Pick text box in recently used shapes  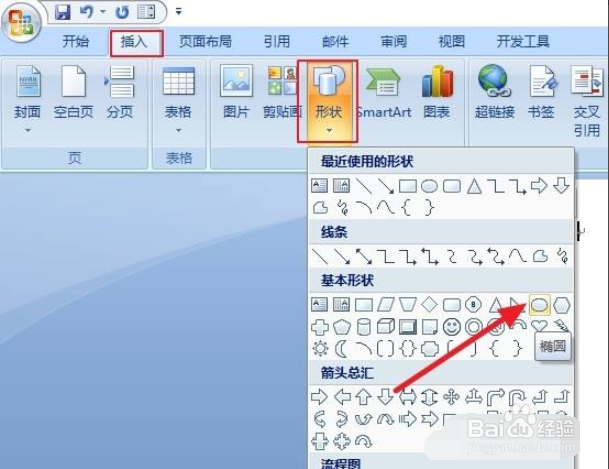tap(319, 186)
